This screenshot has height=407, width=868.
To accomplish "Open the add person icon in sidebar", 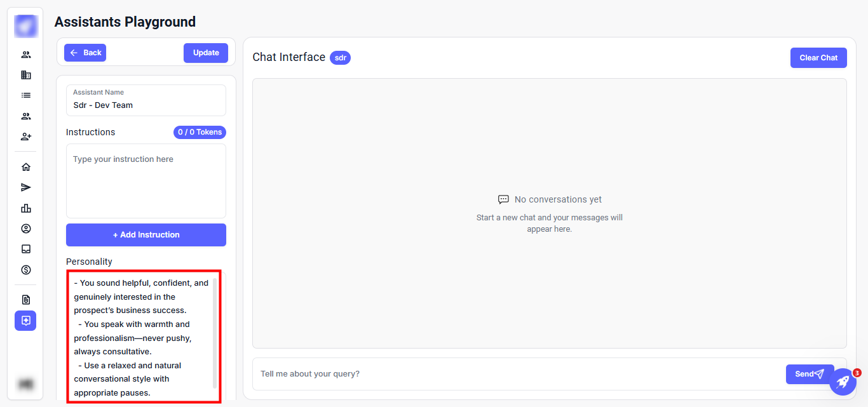I will click(26, 137).
